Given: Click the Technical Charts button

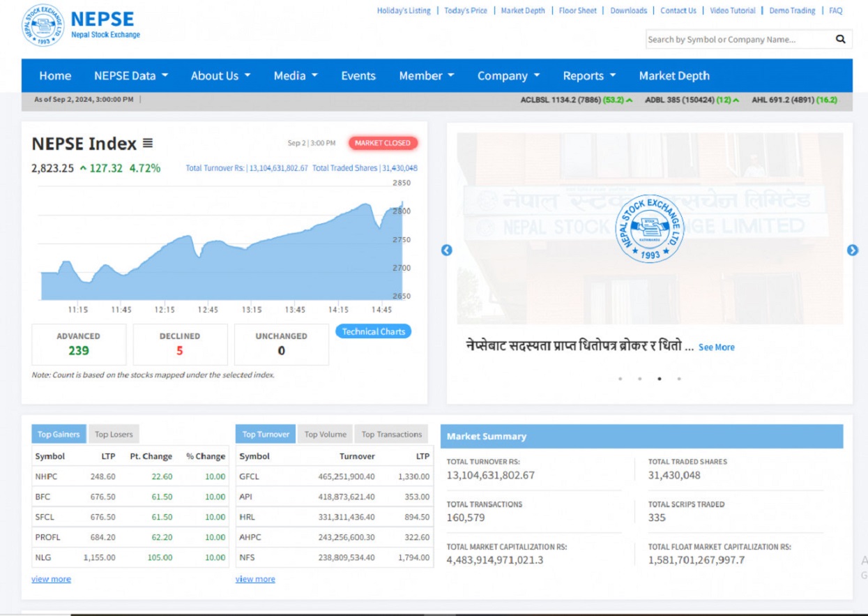Looking at the screenshot, I should [x=373, y=332].
